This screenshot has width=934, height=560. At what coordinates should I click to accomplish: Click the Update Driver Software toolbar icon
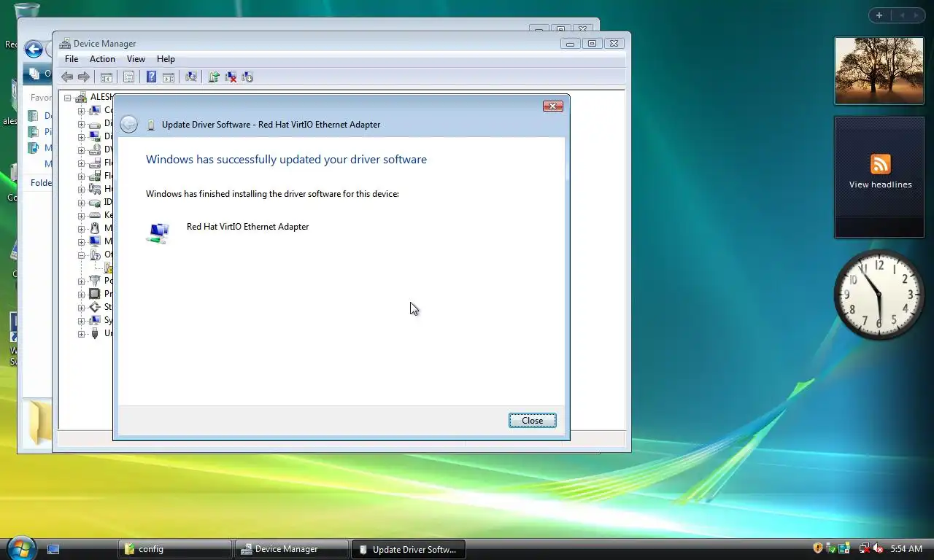point(214,77)
